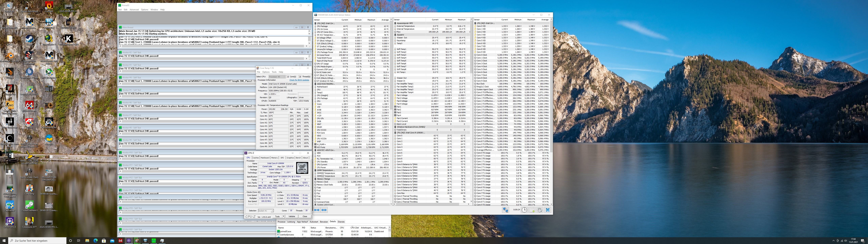This screenshot has width=868, height=244.
Task: Open Task Manager Dienste tab
Action: (341, 222)
